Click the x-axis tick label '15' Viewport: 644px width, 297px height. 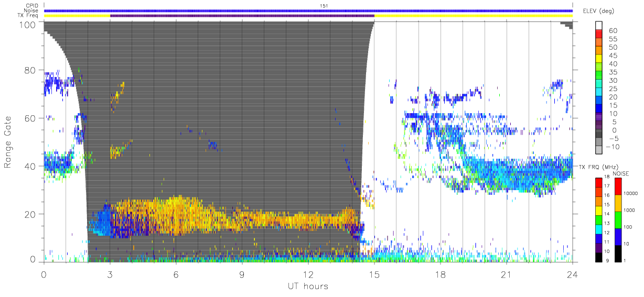coord(374,274)
